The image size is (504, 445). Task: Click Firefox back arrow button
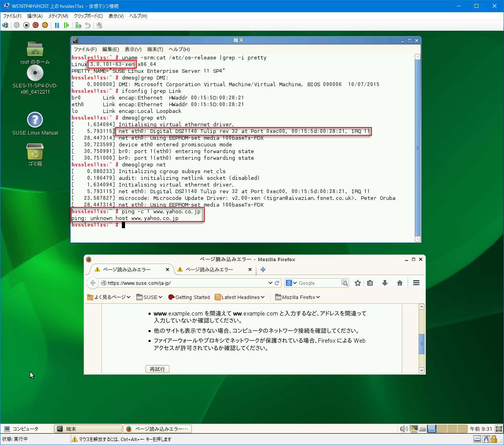click(93, 283)
